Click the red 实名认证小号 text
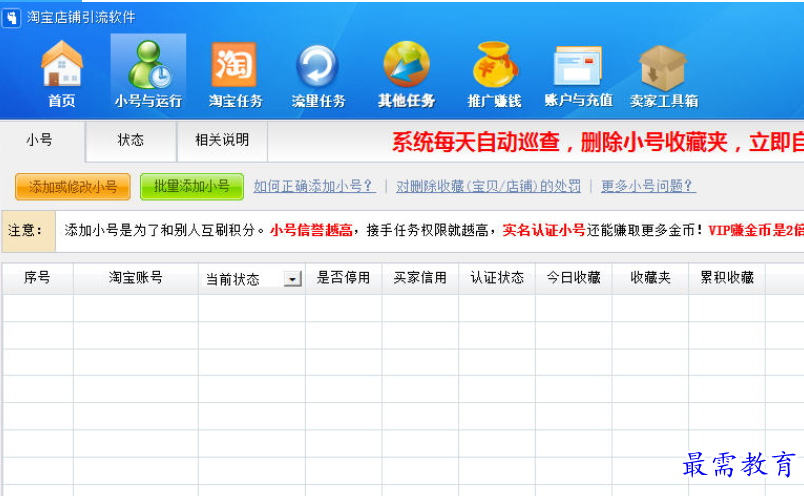 pyautogui.click(x=544, y=230)
